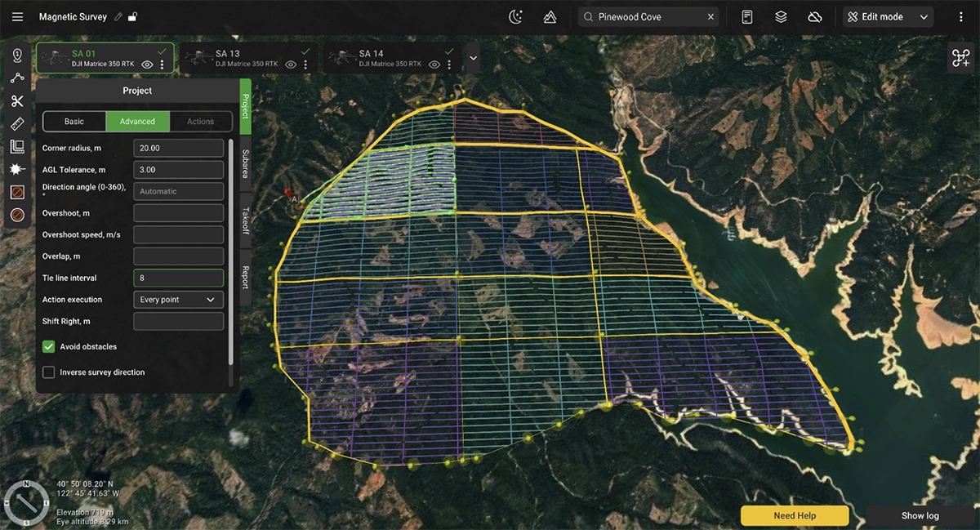Toggle visibility of SA 13
980x530 pixels.
[x=291, y=65]
